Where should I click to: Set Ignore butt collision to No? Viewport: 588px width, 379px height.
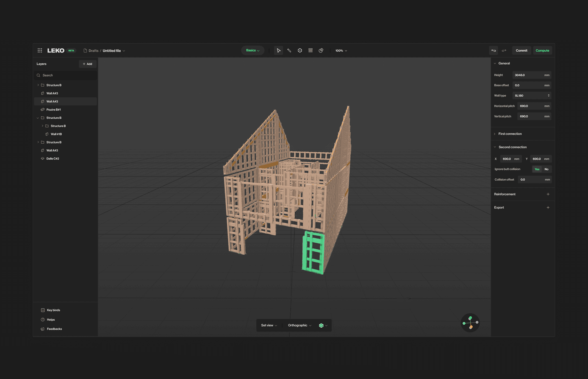[547, 169]
